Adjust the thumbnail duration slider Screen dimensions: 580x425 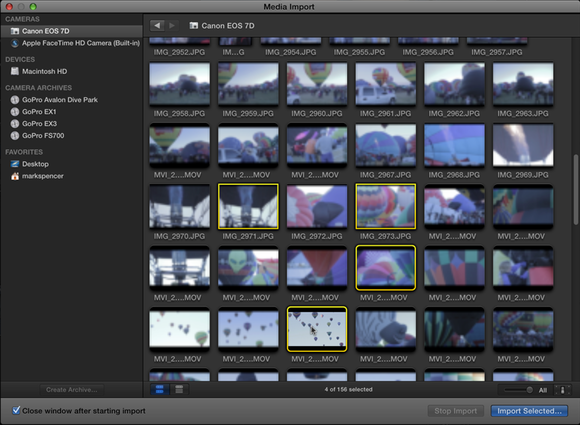coord(519,390)
